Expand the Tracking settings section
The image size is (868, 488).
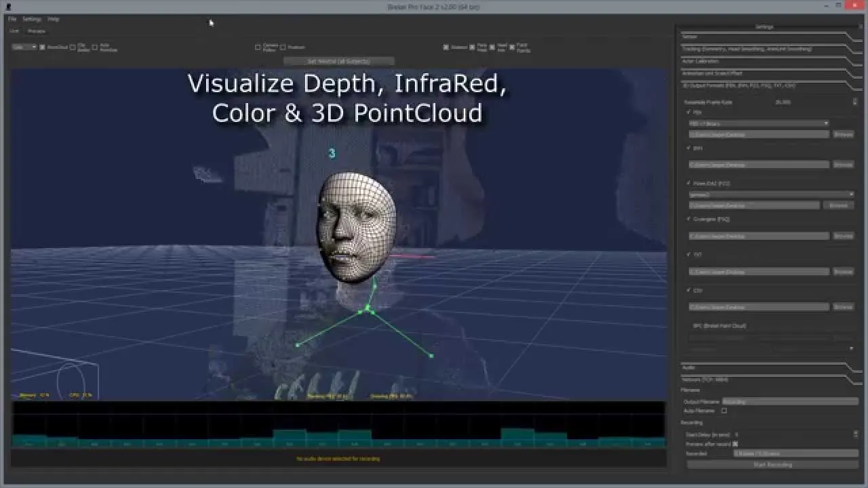[770, 49]
